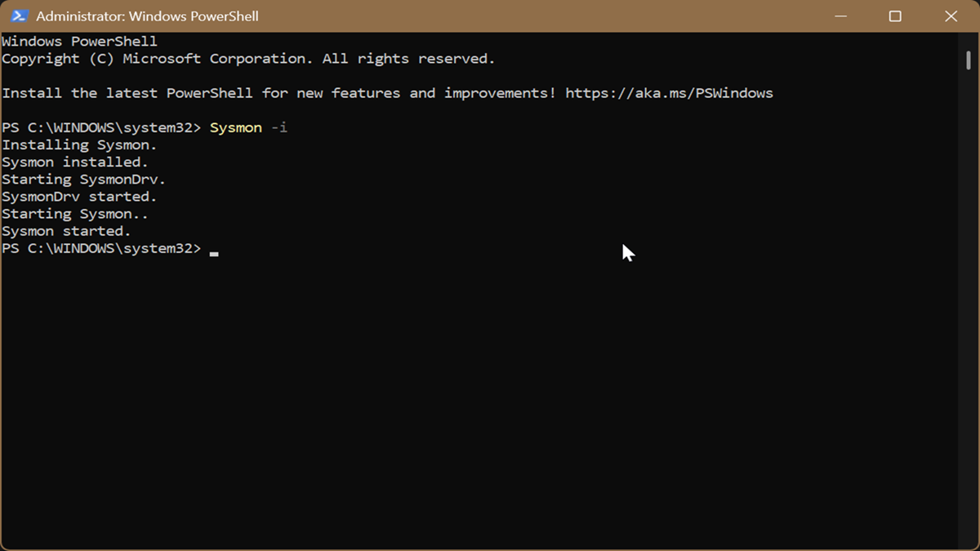Click the 'Sysmon started.' output line
Viewport: 980px width, 551px height.
click(66, 231)
